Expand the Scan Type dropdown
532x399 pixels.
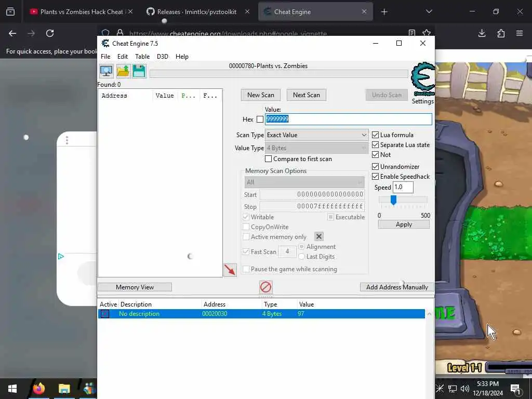316,135
